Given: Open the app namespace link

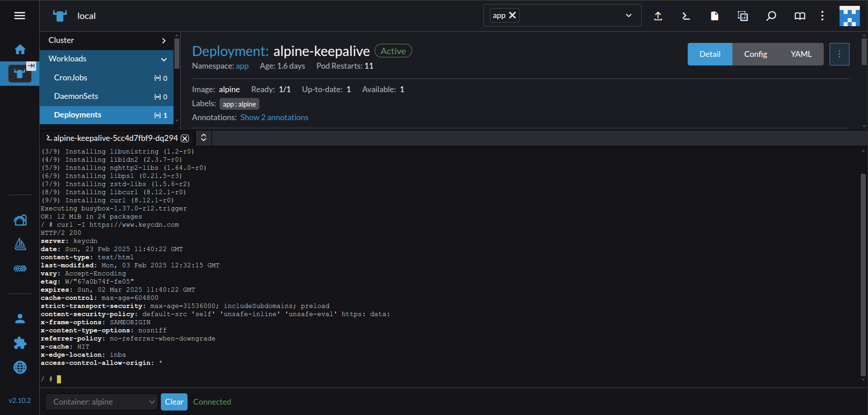Looking at the screenshot, I should [x=242, y=66].
